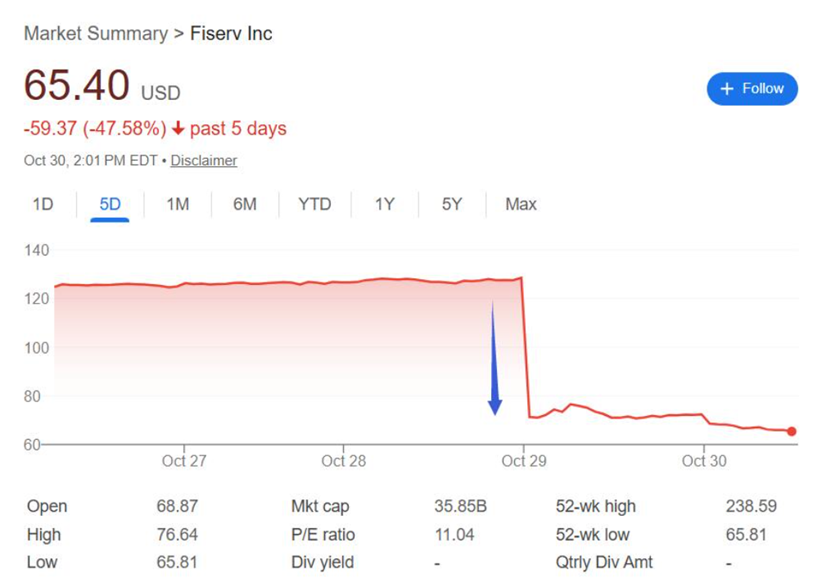The width and height of the screenshot is (831, 583).
Task: Select the 5D time range tab
Action: [x=110, y=204]
